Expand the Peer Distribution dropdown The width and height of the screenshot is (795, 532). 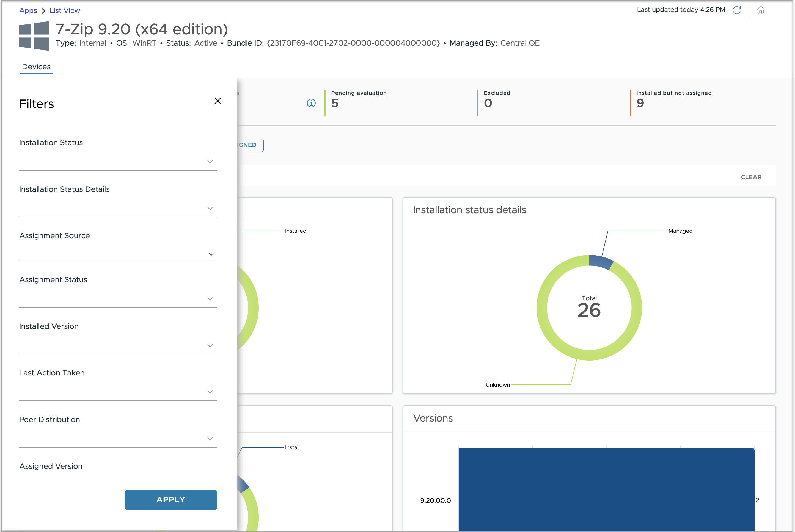[x=118, y=439]
